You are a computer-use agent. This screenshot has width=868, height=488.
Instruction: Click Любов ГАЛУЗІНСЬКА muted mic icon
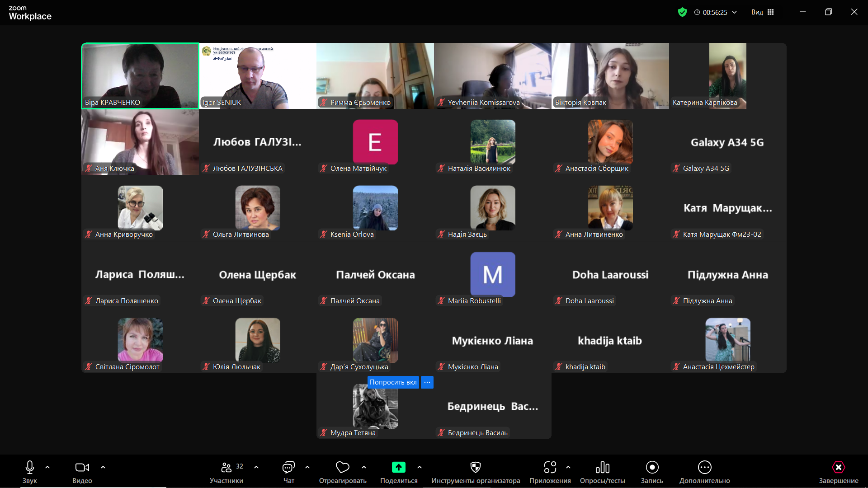tap(206, 169)
